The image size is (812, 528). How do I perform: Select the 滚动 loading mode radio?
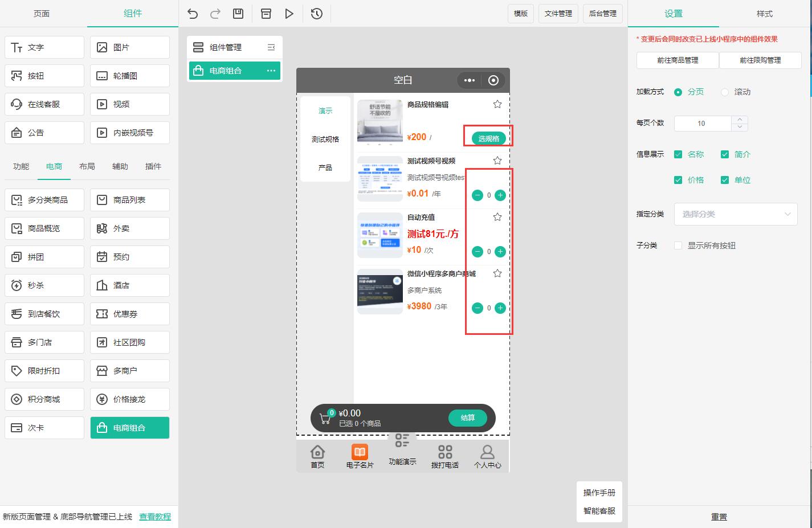pyautogui.click(x=725, y=92)
